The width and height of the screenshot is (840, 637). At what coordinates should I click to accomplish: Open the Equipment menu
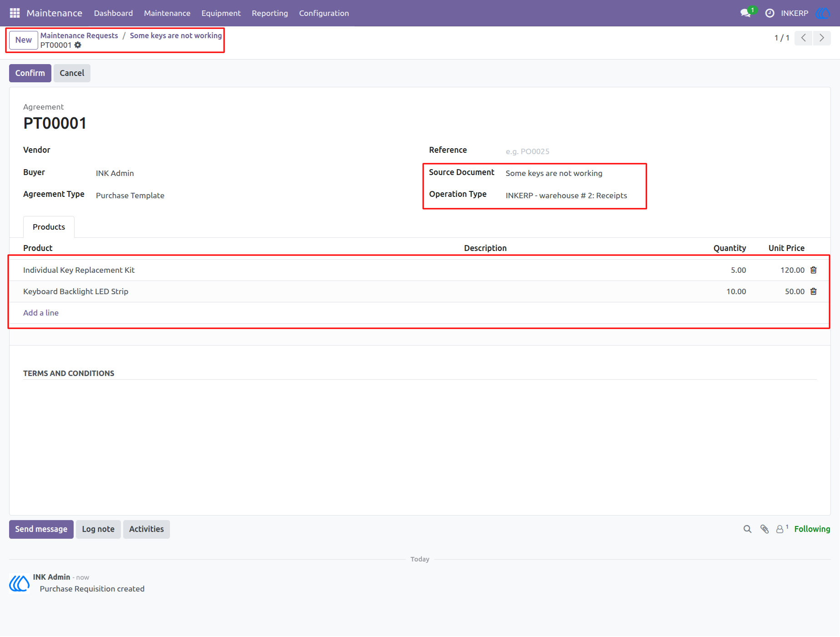pyautogui.click(x=221, y=13)
